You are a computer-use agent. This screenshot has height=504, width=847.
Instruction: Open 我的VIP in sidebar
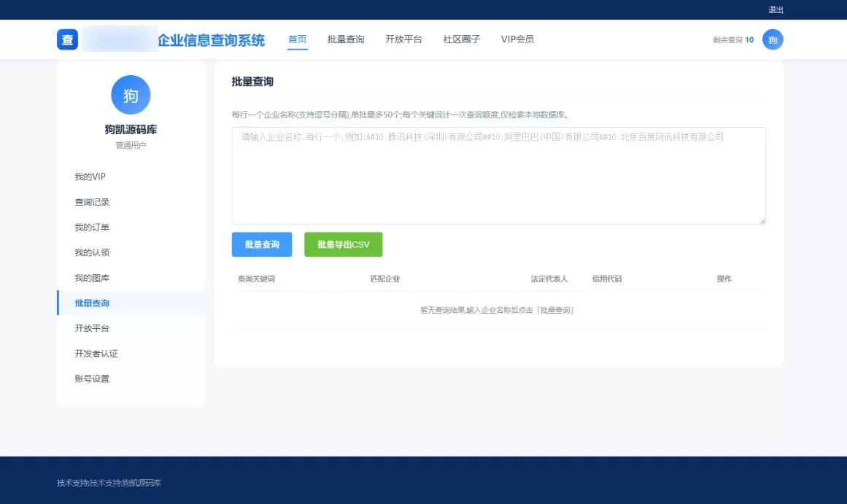[131, 177]
